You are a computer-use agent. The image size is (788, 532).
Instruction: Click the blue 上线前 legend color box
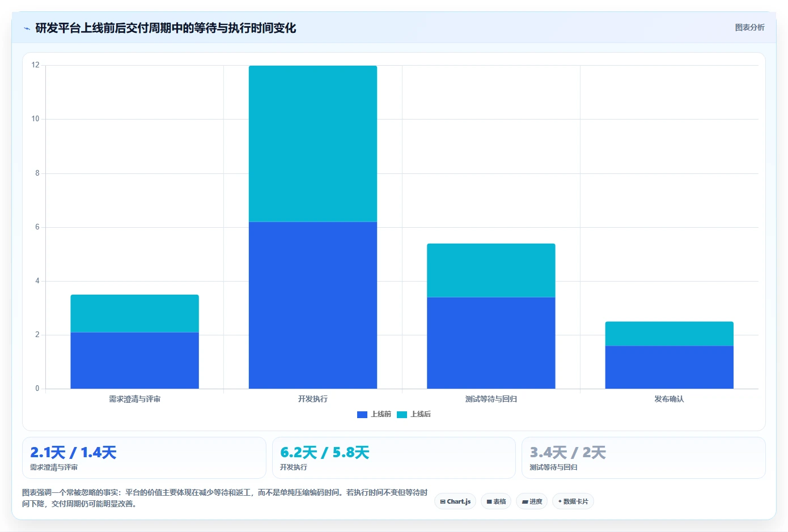point(362,415)
